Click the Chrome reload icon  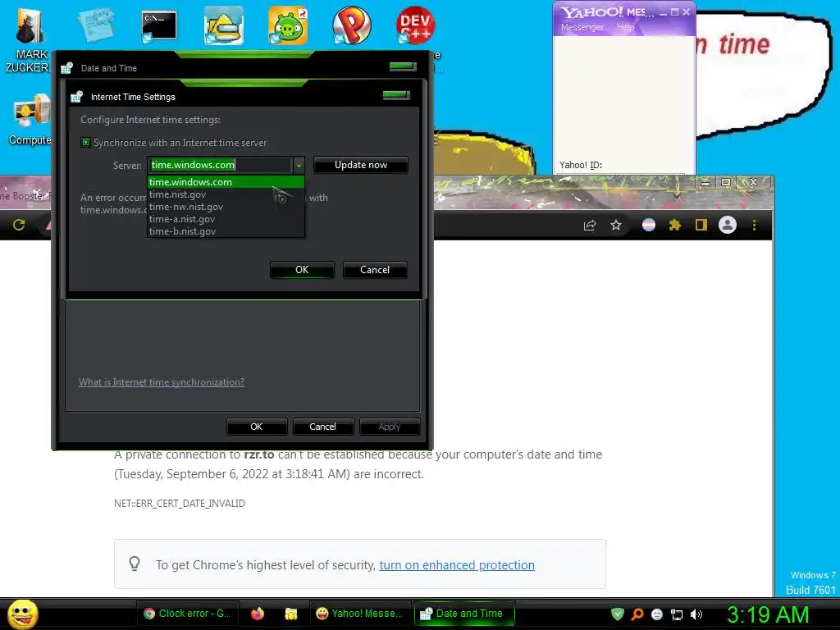[20, 225]
